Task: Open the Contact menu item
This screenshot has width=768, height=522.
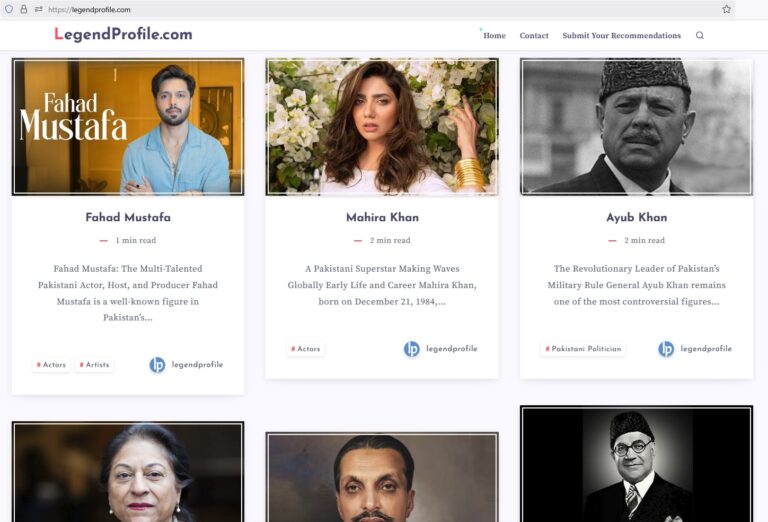Action: 534,35
